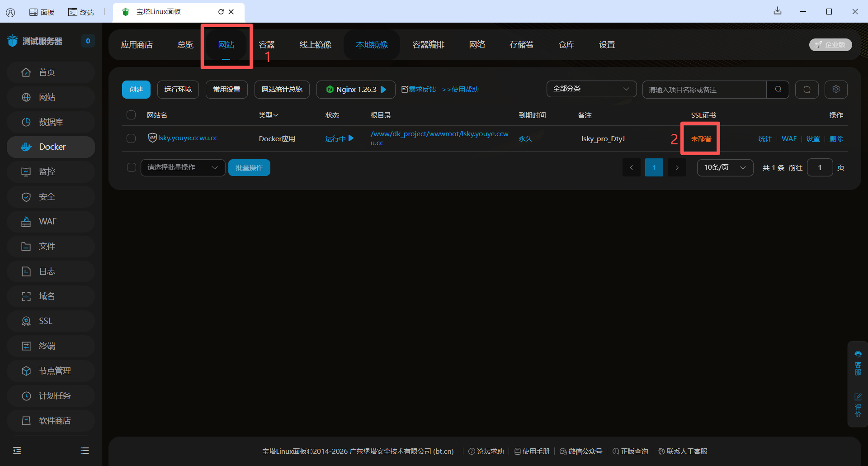
Task: Click the 未部署 SSL certificate link
Action: point(701,139)
